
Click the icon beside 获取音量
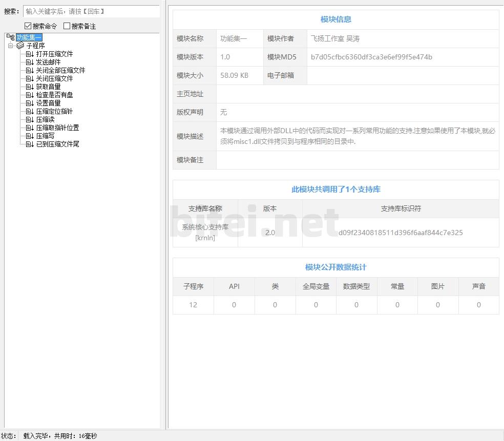(30, 87)
